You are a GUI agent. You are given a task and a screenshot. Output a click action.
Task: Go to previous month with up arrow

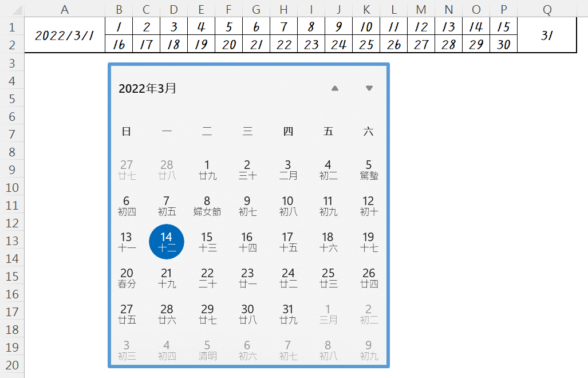click(335, 89)
